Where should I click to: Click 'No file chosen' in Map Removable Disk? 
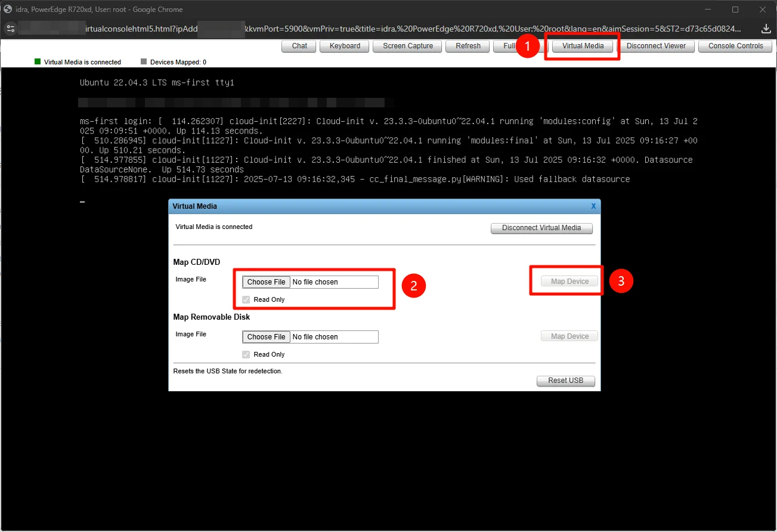(315, 337)
